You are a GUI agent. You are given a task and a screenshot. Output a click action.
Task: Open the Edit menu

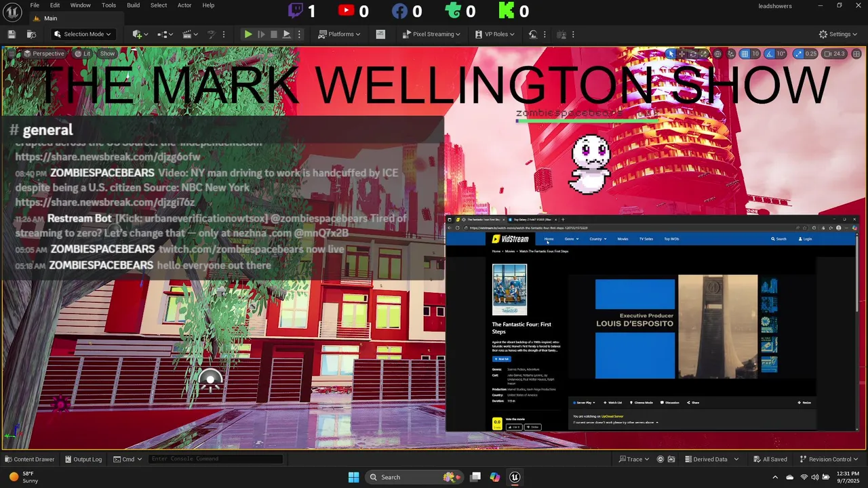pyautogui.click(x=55, y=5)
